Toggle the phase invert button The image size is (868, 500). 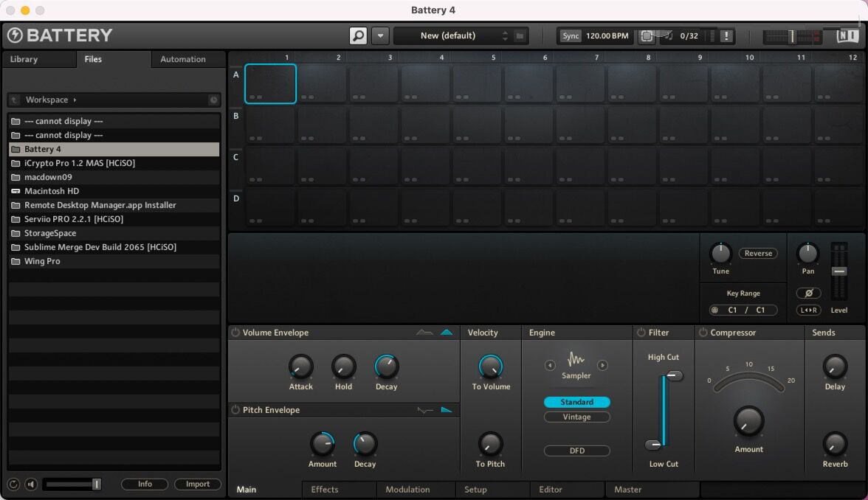(x=808, y=294)
